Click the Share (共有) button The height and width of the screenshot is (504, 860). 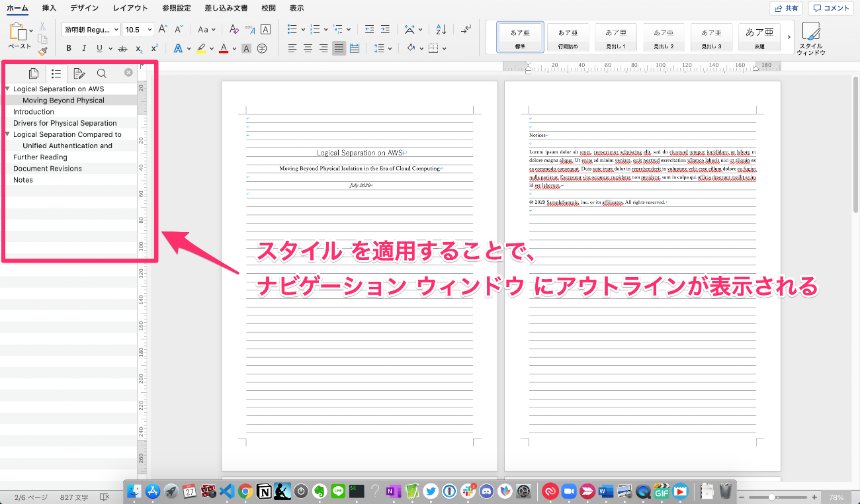[x=786, y=8]
